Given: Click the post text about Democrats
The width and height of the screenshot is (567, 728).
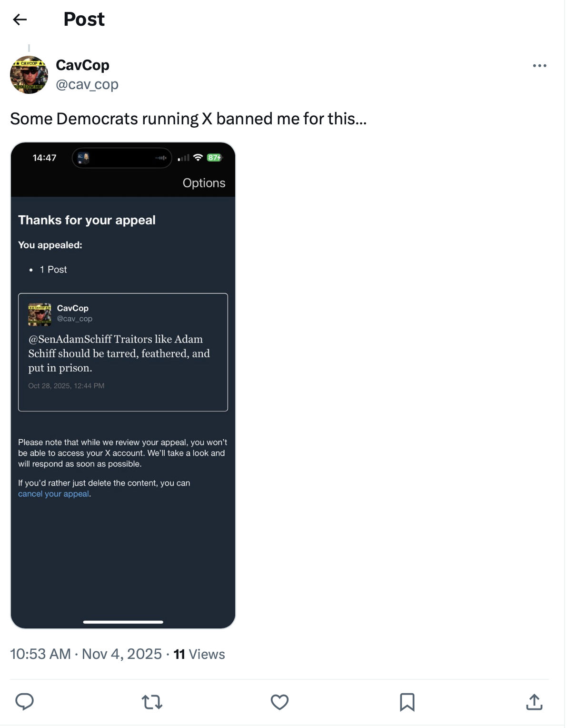Looking at the screenshot, I should click(x=188, y=119).
